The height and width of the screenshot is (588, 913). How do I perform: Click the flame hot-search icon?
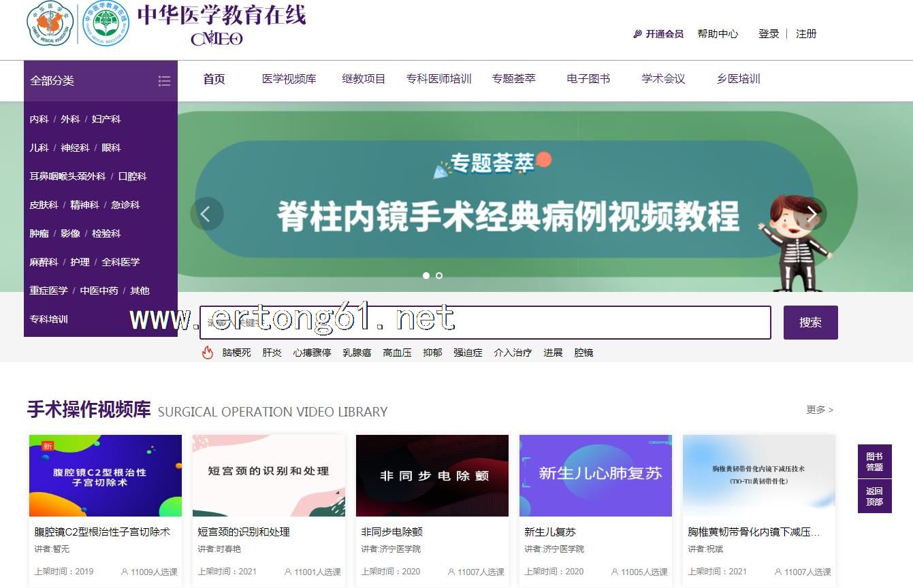pos(208,353)
